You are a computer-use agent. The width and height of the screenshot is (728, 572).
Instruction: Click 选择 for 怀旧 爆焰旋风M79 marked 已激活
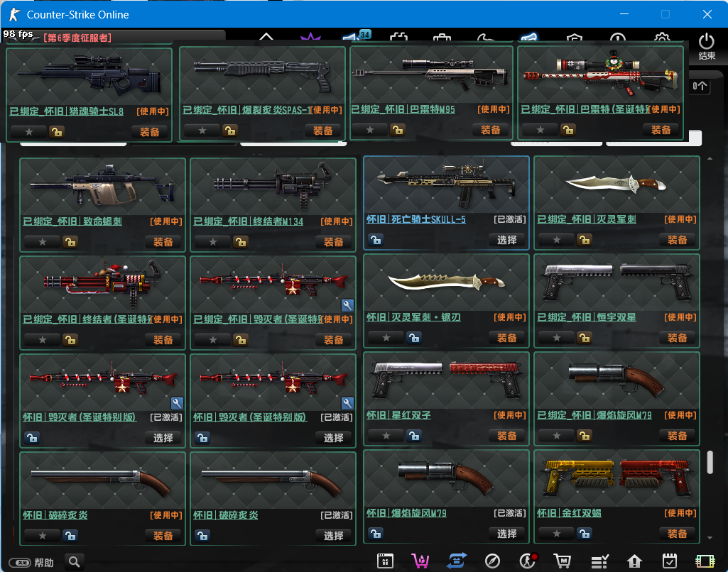[506, 534]
